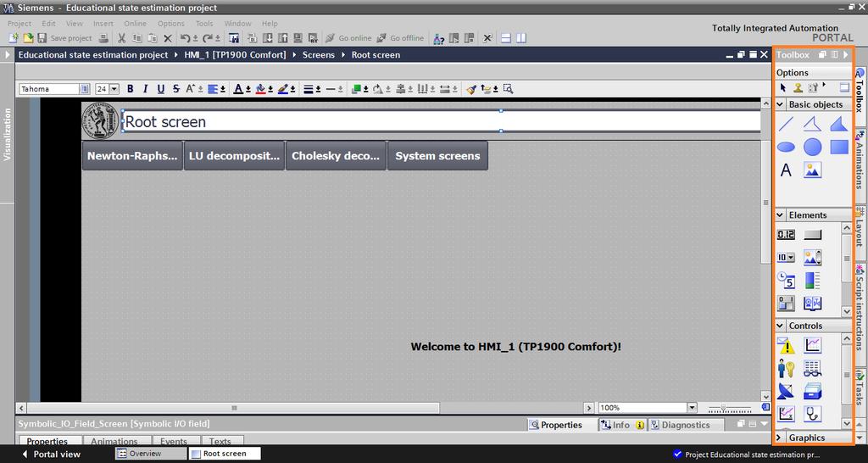Click the Newton-Raphs... screen button
The height and width of the screenshot is (463, 868).
pyautogui.click(x=132, y=156)
